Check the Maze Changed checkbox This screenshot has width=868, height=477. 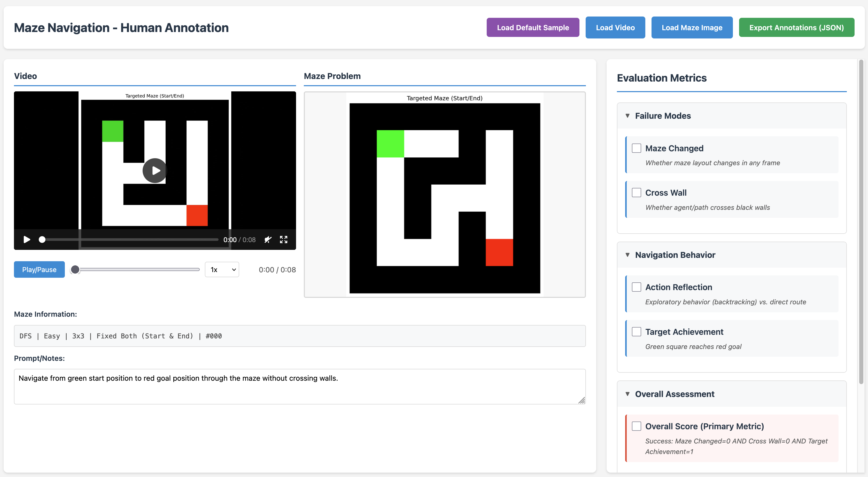tap(636, 148)
